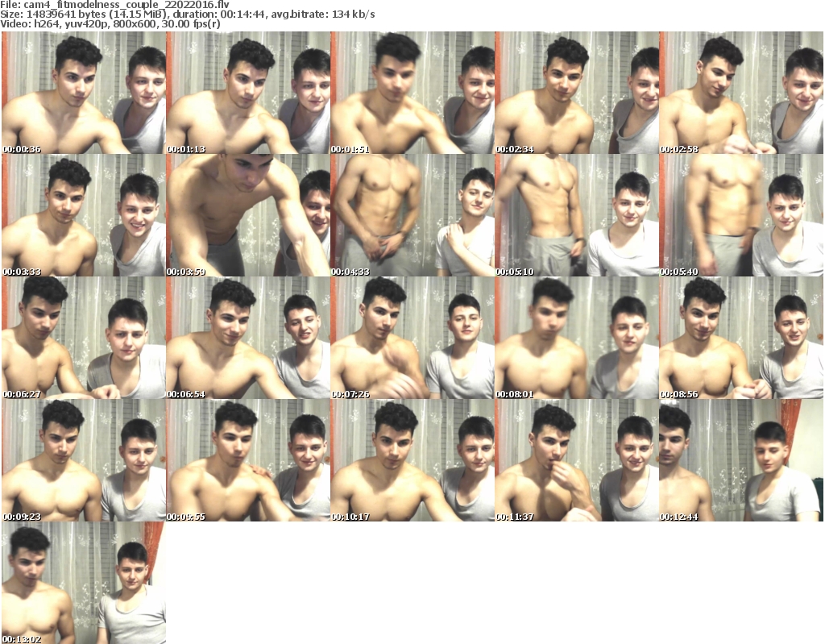Screen dimensions: 825x644
Task: Click the file name line ending in .flv
Action: pos(114,5)
